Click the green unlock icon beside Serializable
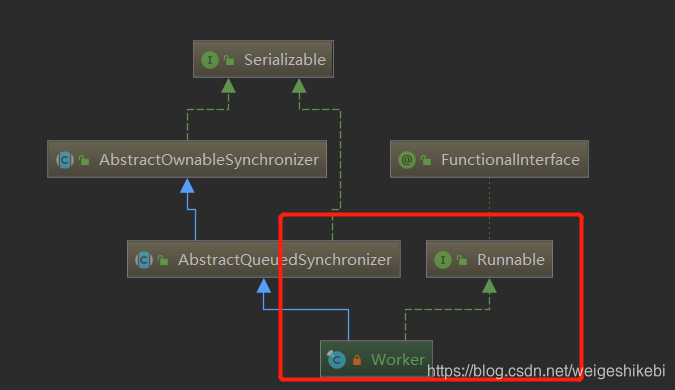Viewport: 675px width, 390px height. [229, 61]
